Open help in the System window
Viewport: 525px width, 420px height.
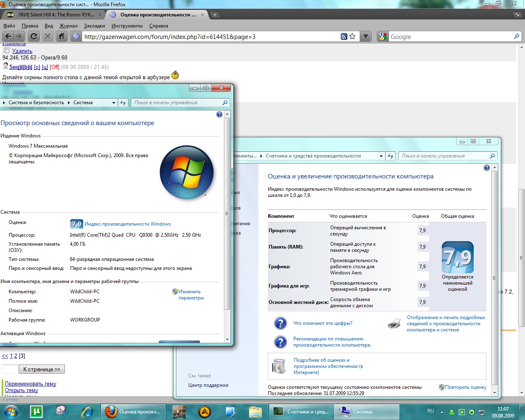click(219, 114)
